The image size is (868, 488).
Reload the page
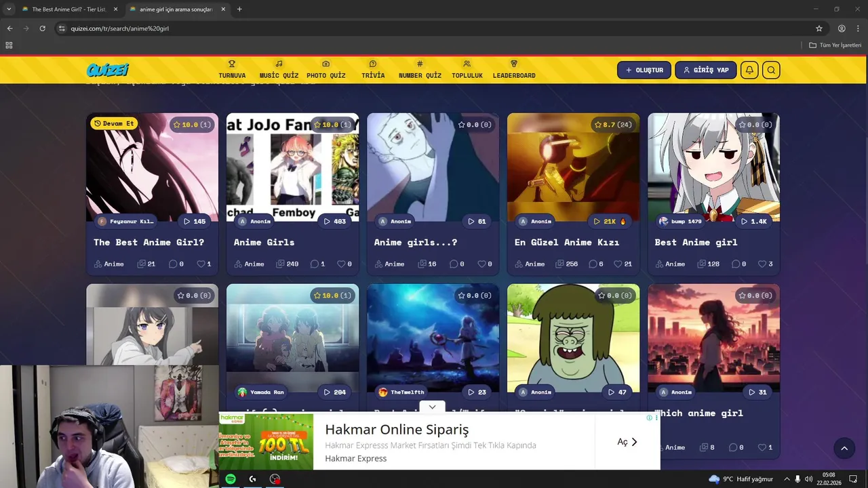point(42,28)
